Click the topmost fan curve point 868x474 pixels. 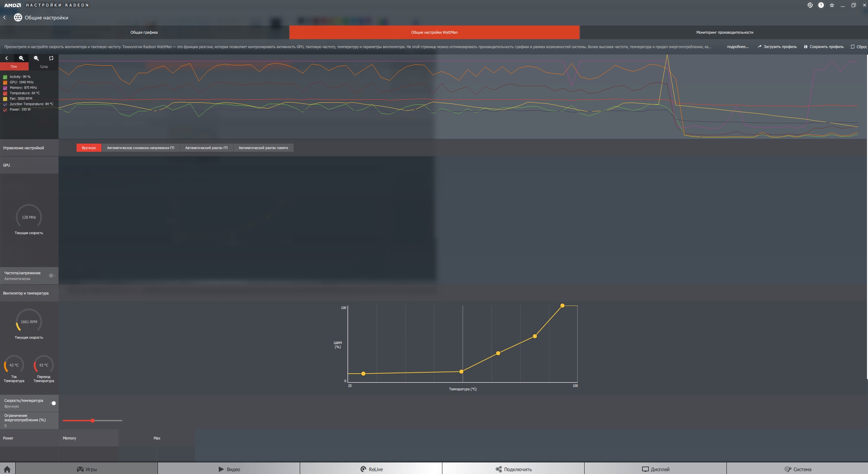pos(562,306)
